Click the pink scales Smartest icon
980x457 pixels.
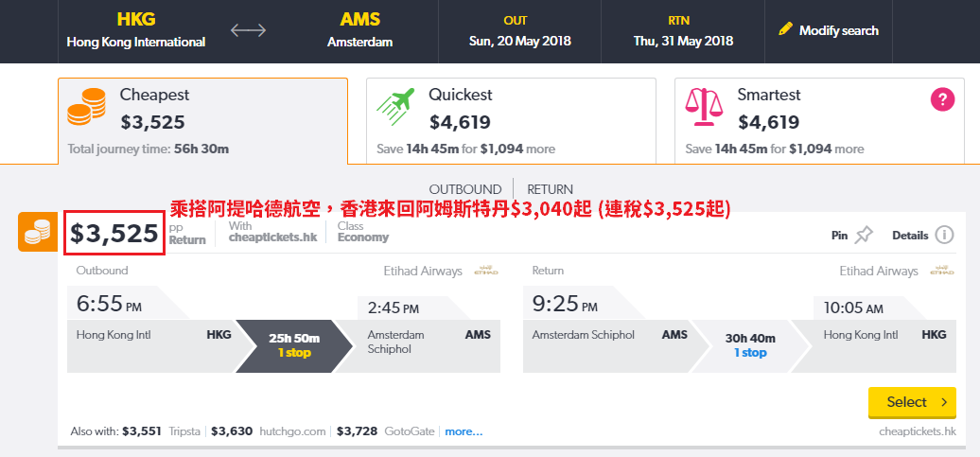tap(704, 107)
